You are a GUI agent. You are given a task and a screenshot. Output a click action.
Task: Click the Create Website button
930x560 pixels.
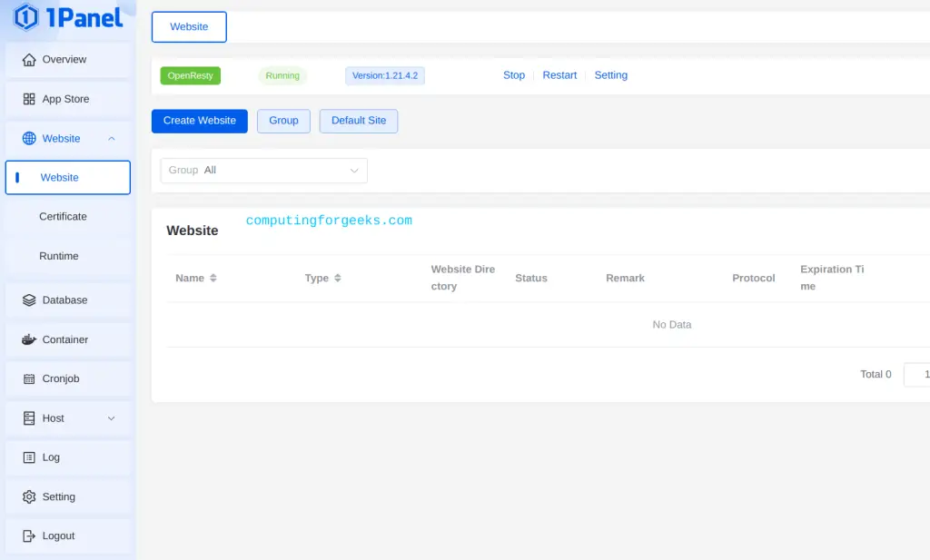click(x=199, y=121)
